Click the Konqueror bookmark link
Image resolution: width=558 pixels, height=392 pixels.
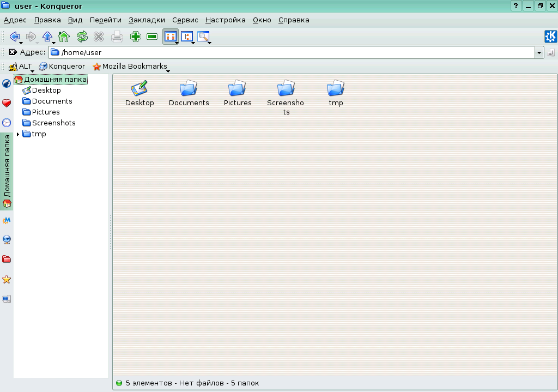pyautogui.click(x=62, y=67)
